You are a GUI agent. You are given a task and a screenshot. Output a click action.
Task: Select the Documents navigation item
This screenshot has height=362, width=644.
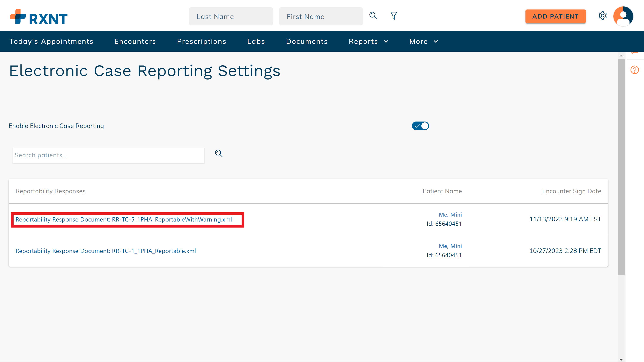click(x=307, y=41)
